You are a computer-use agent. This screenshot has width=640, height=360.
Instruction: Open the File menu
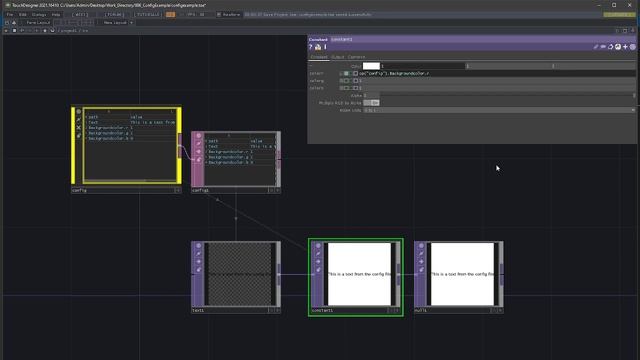tap(9, 15)
